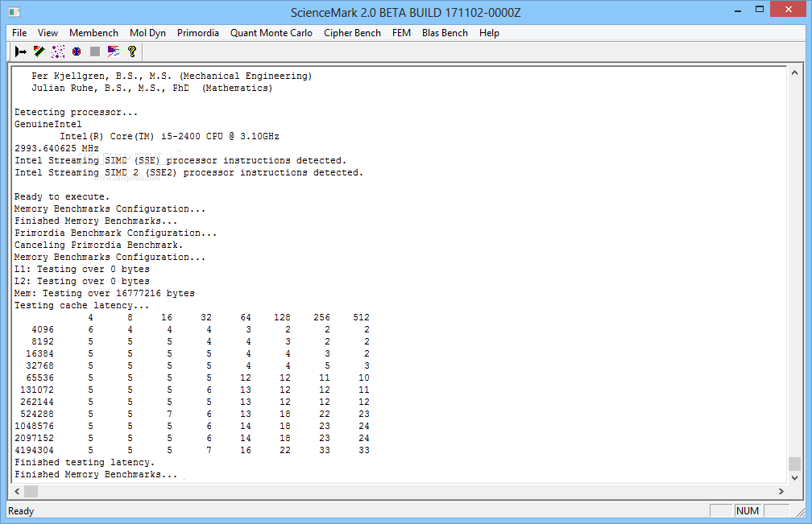
Task: Open the application system menu icon in title bar
Action: tap(14, 12)
